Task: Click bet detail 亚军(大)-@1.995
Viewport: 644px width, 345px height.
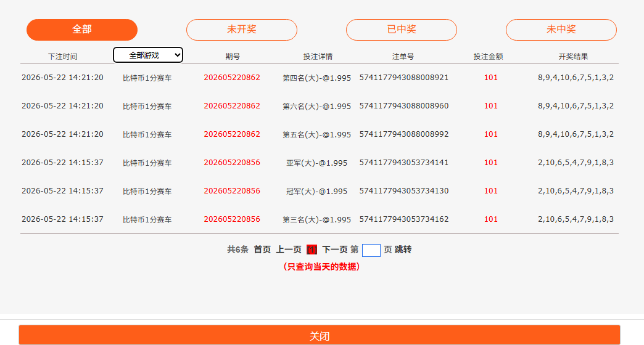Action: [x=316, y=163]
